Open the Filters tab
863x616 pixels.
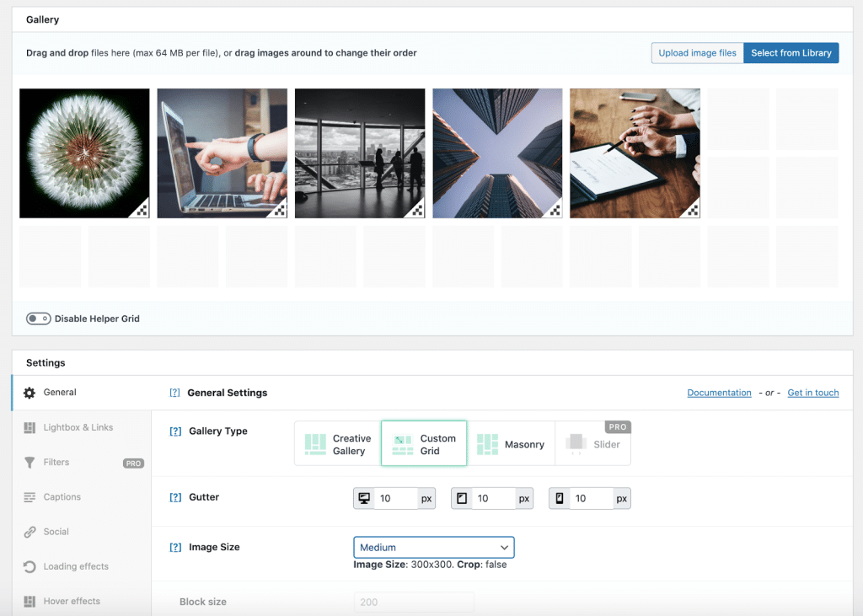pyautogui.click(x=82, y=463)
